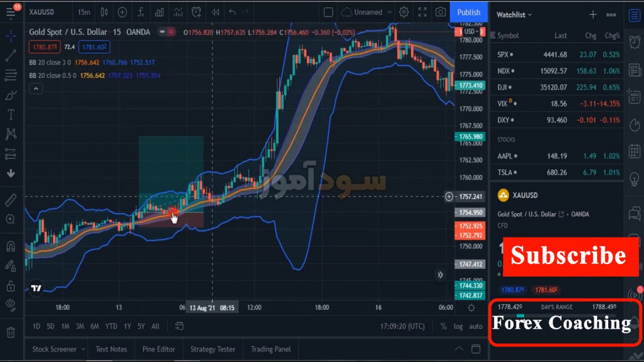
Task: Toggle lock all drawing tools
Action: pos(11,286)
